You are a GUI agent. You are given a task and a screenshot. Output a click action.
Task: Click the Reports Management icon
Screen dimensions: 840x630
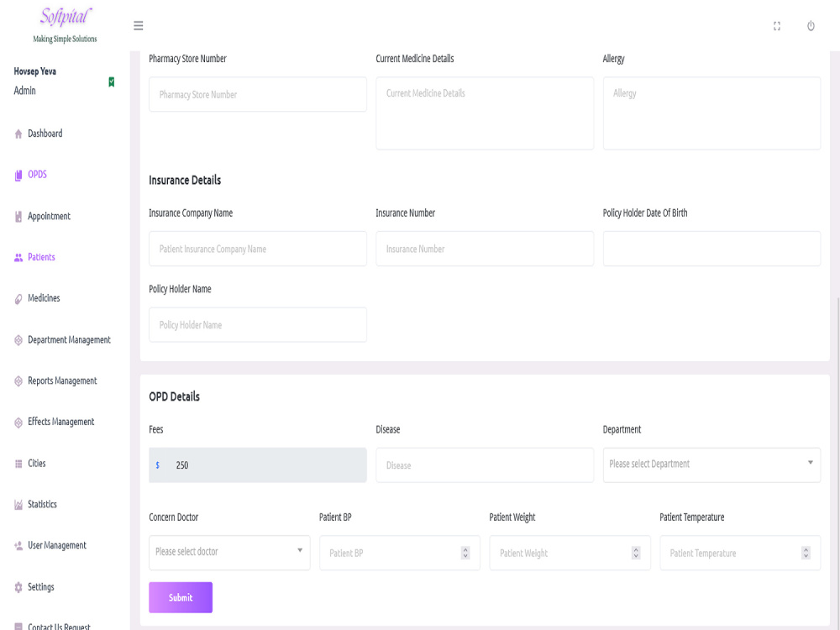(x=18, y=381)
